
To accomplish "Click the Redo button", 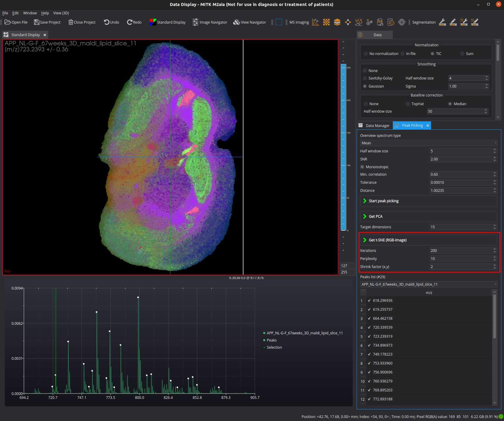I will click(134, 22).
